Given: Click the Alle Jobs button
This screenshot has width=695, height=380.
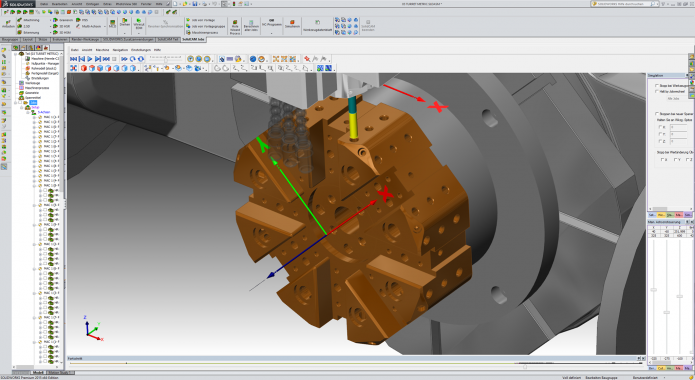Looking at the screenshot, I should (673, 98).
